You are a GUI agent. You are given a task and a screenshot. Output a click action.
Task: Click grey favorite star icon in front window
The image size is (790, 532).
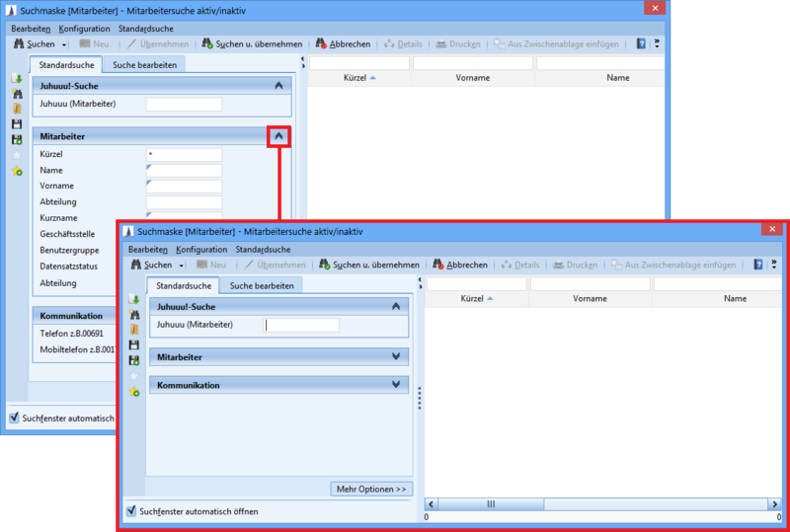click(134, 376)
